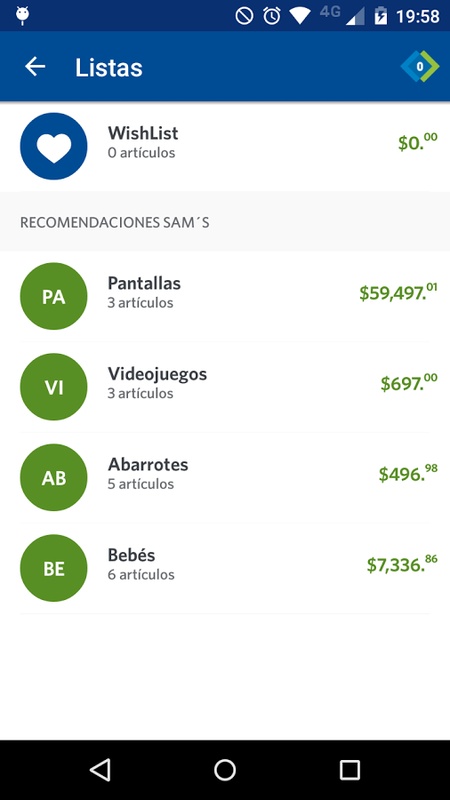Tap the $7,336.86 Bebés total
Screen dimensions: 450x800
coord(402,564)
